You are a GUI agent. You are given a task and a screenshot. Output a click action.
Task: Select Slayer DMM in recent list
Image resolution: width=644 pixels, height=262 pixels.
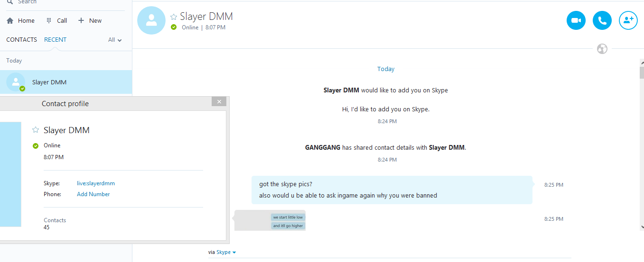[x=66, y=82]
